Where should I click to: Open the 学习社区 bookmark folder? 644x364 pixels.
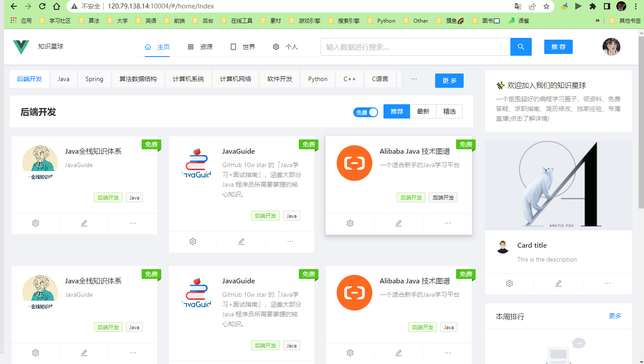pyautogui.click(x=55, y=20)
